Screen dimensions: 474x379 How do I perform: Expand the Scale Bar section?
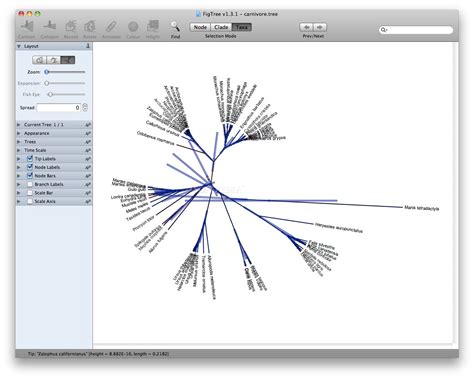[19, 193]
